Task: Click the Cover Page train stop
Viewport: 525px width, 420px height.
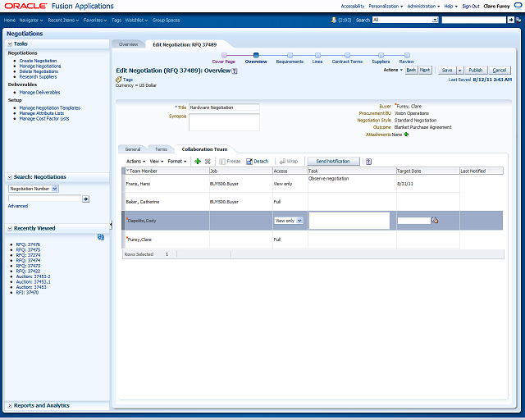Action: click(224, 55)
